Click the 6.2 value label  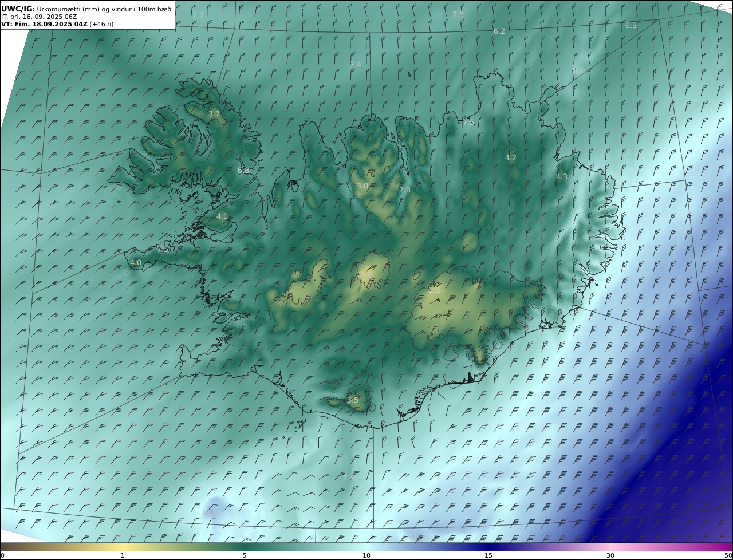click(x=499, y=31)
